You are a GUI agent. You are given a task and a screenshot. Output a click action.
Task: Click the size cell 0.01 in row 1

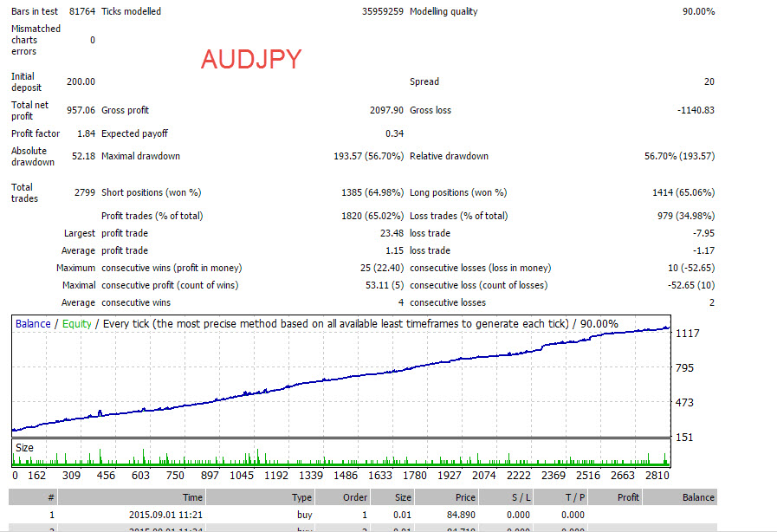pyautogui.click(x=403, y=515)
